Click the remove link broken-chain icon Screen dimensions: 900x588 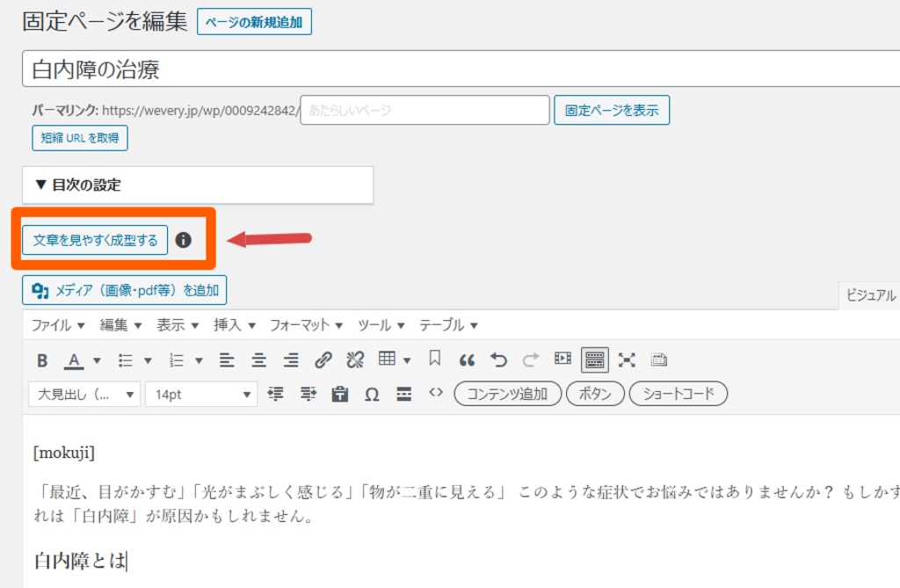355,359
